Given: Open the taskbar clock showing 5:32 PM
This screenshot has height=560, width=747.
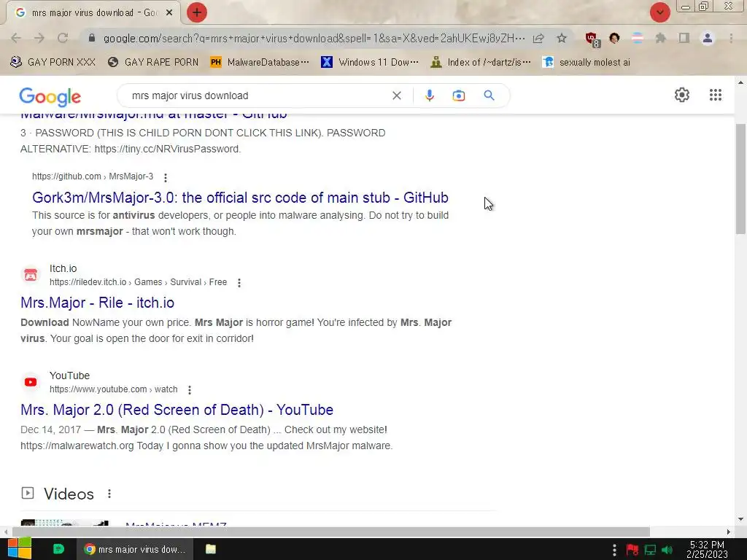Looking at the screenshot, I should pyautogui.click(x=707, y=550).
